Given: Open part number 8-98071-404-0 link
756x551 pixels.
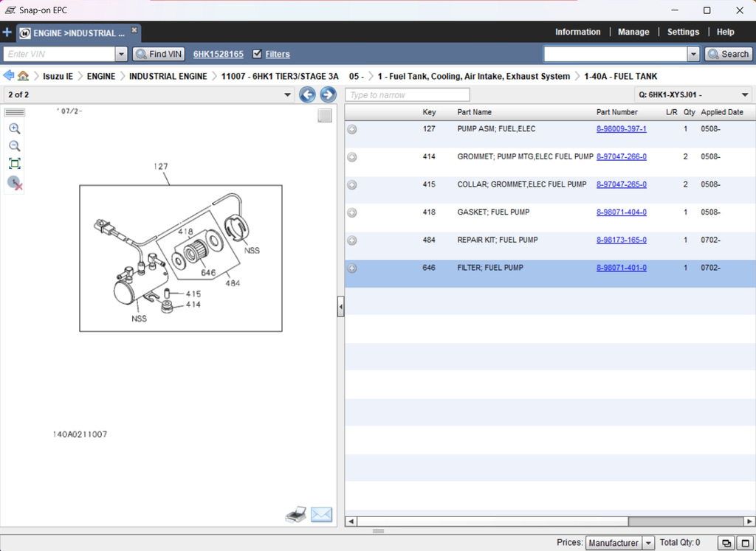Looking at the screenshot, I should (622, 212).
